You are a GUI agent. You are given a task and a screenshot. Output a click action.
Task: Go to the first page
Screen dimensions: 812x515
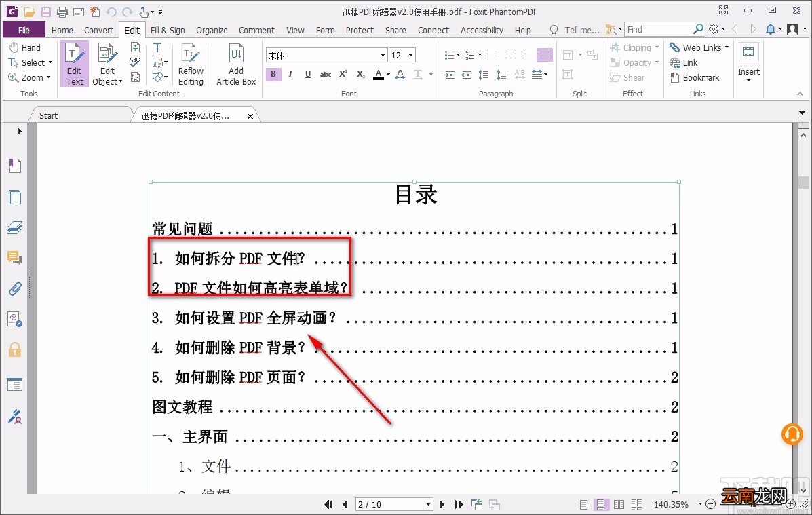coord(328,504)
